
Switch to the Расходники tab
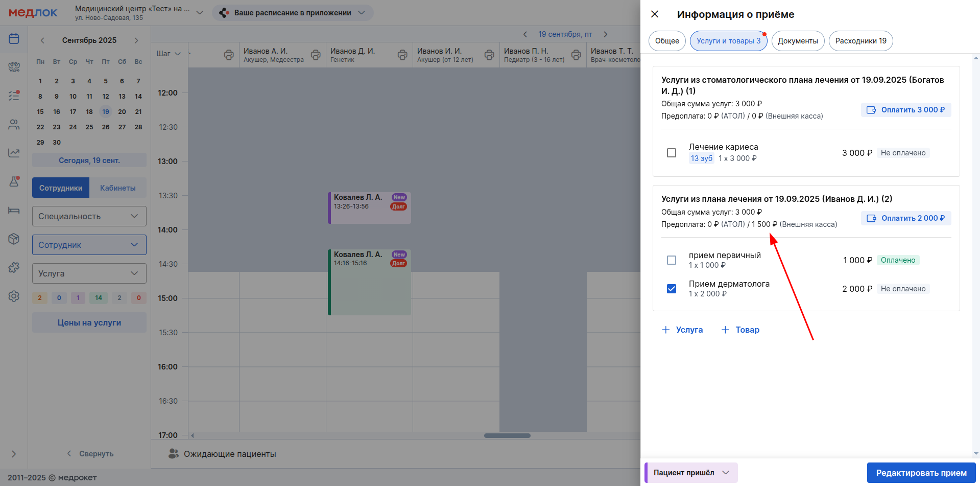coord(861,41)
